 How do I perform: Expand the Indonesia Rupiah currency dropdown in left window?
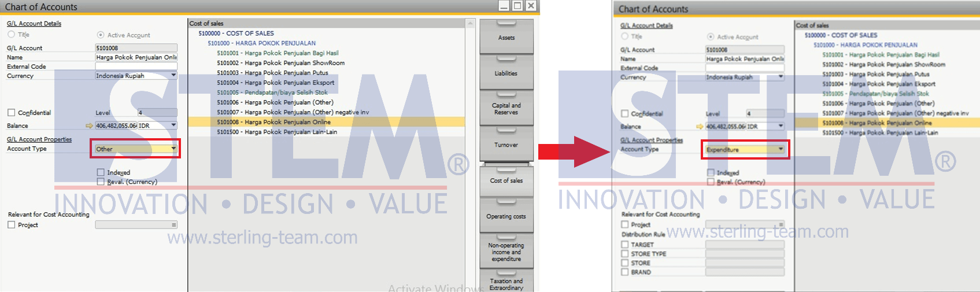click(x=173, y=76)
